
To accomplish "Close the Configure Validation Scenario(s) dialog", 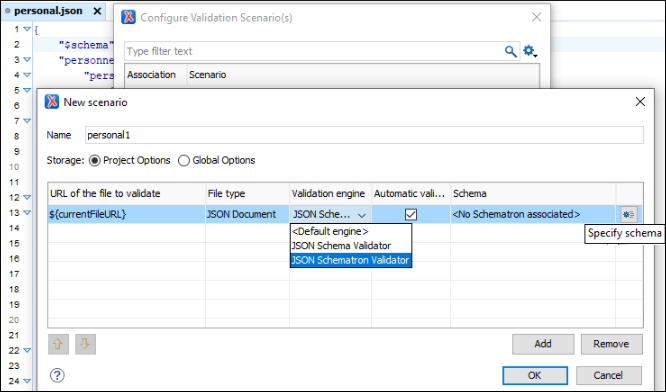I will pyautogui.click(x=536, y=17).
